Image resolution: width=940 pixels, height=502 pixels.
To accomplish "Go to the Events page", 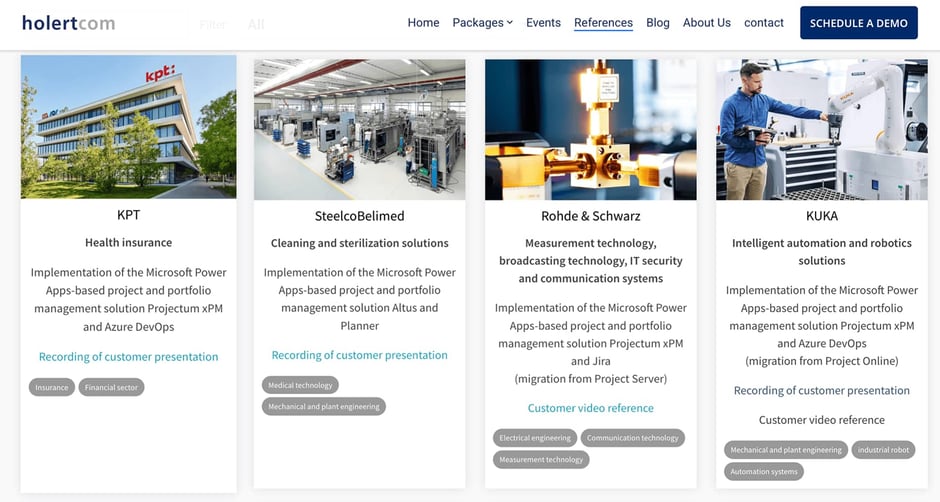I will 543,23.
